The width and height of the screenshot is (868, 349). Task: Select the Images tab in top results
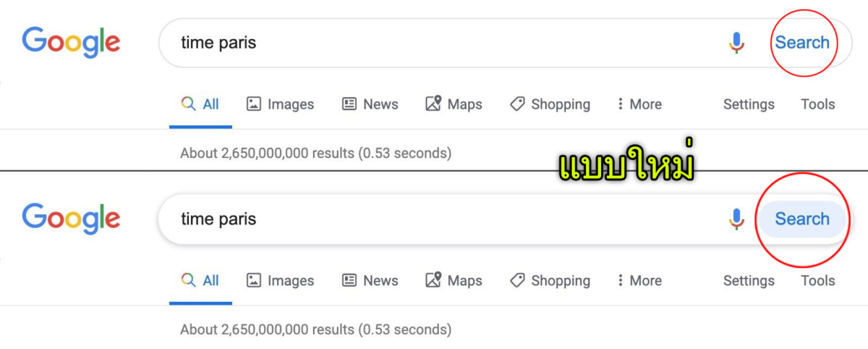280,104
